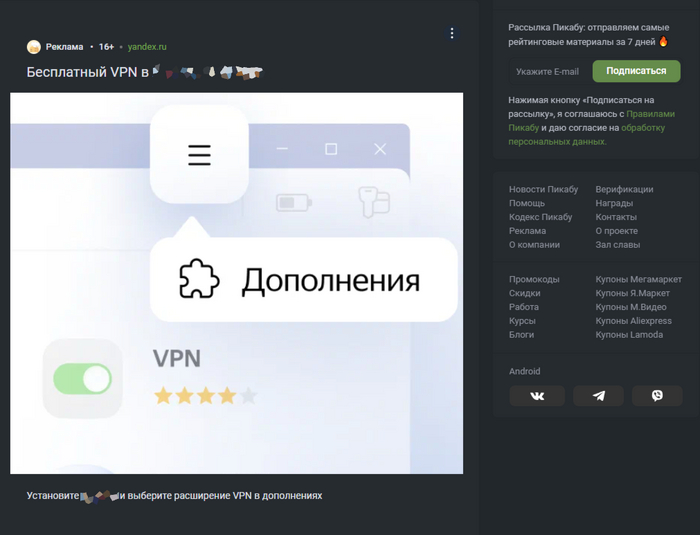Open Telegram social link button

[598, 396]
